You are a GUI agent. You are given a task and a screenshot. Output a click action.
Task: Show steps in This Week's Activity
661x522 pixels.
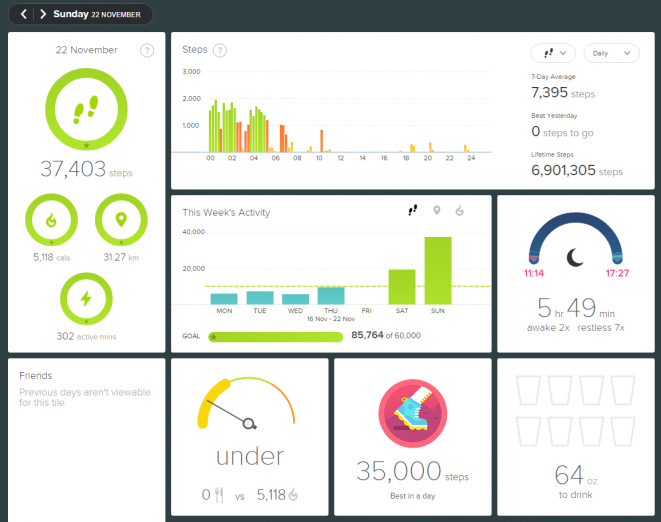(x=413, y=210)
